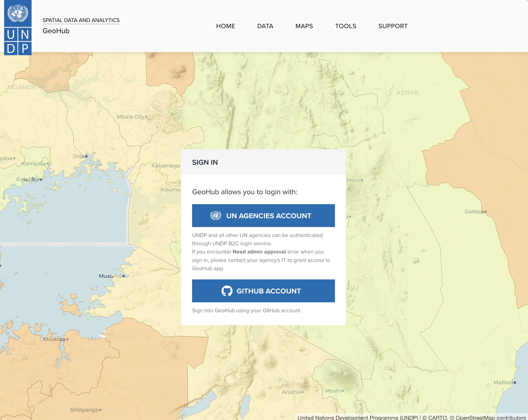Click the CARTO attribution link
Screen dimensions: 528x420
pos(437,417)
